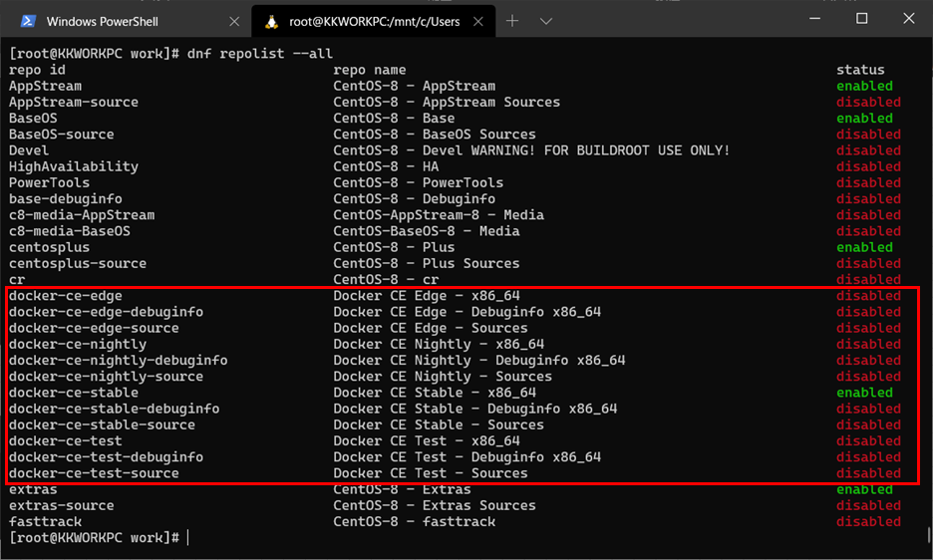Image resolution: width=933 pixels, height=560 pixels.
Task: Click the 'Docker CE Nightly - Debuginfo x86_64' name
Action: [479, 360]
